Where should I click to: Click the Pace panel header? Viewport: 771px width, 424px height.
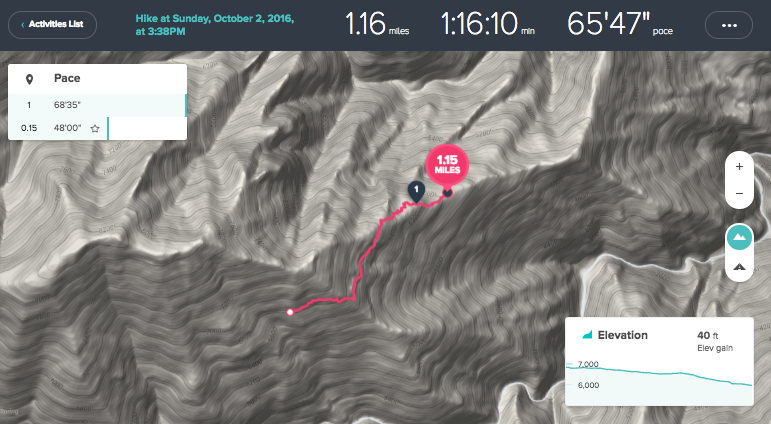coord(97,79)
